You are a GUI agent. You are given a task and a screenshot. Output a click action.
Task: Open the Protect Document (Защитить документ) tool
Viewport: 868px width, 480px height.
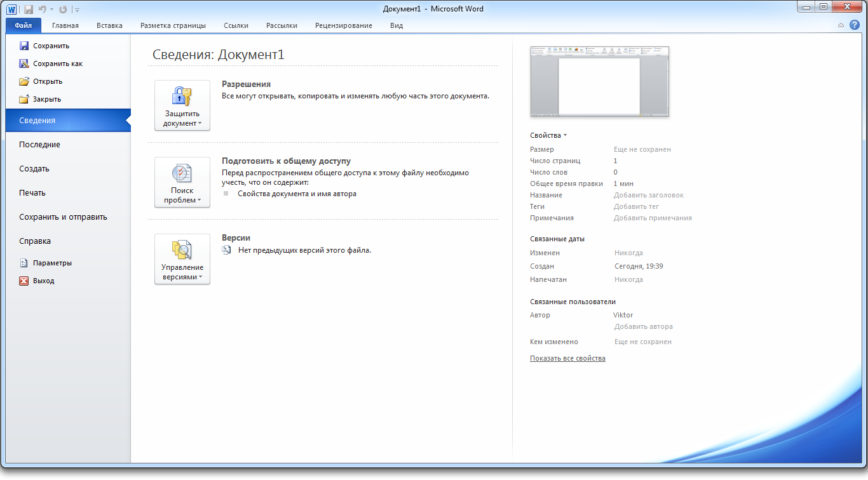[182, 105]
